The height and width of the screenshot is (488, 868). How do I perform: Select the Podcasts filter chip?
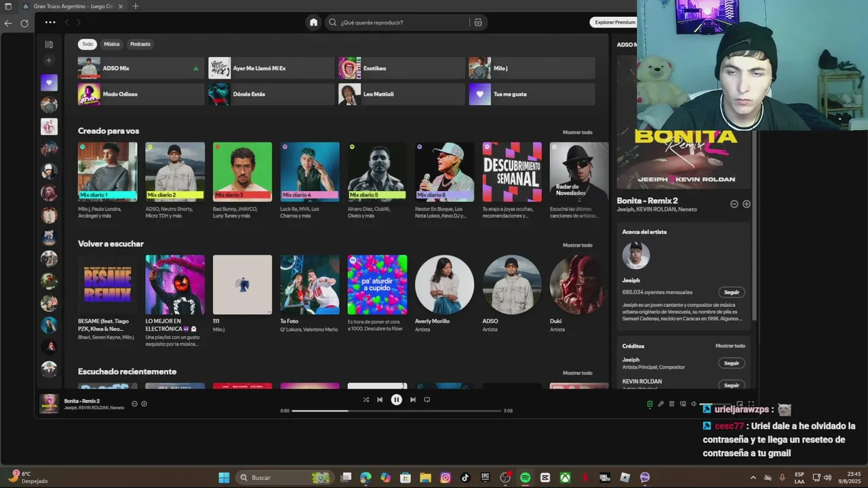pos(140,44)
